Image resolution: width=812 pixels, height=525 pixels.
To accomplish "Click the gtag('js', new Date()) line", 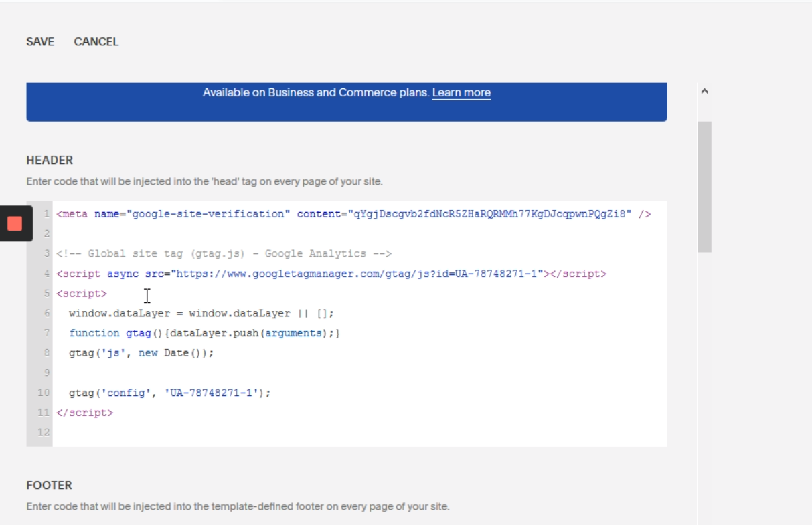I will [x=141, y=353].
